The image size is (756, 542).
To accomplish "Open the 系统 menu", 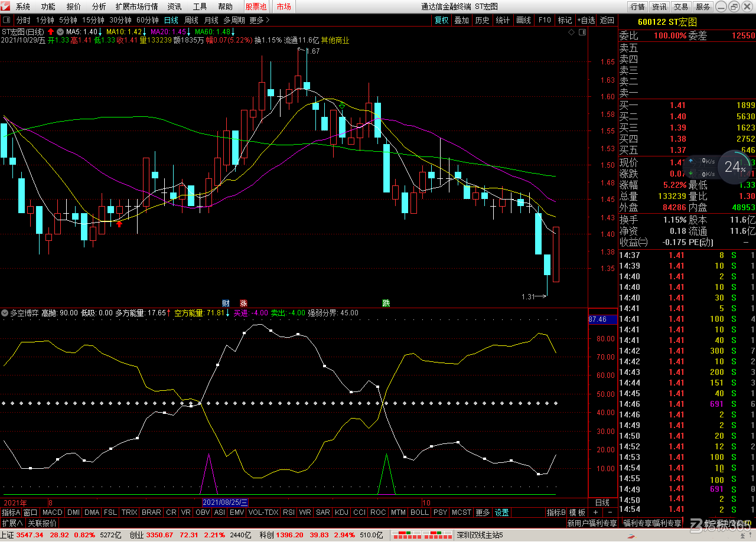I will 23,6.
